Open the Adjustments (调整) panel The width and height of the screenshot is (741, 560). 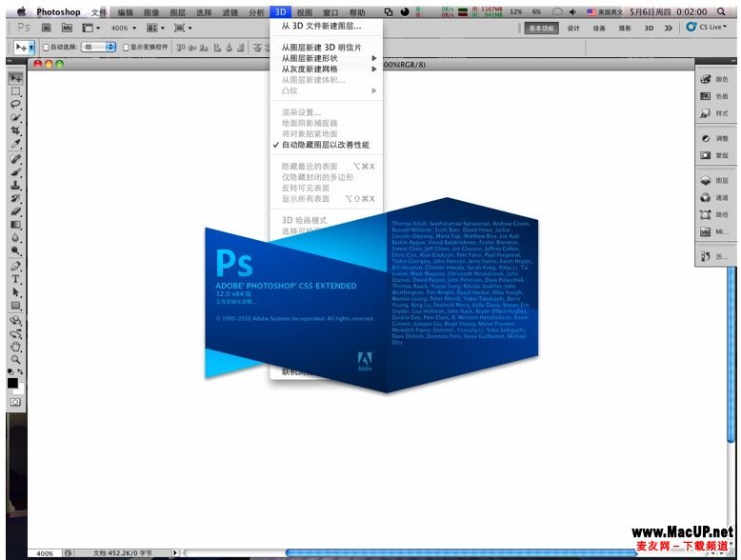tap(714, 138)
